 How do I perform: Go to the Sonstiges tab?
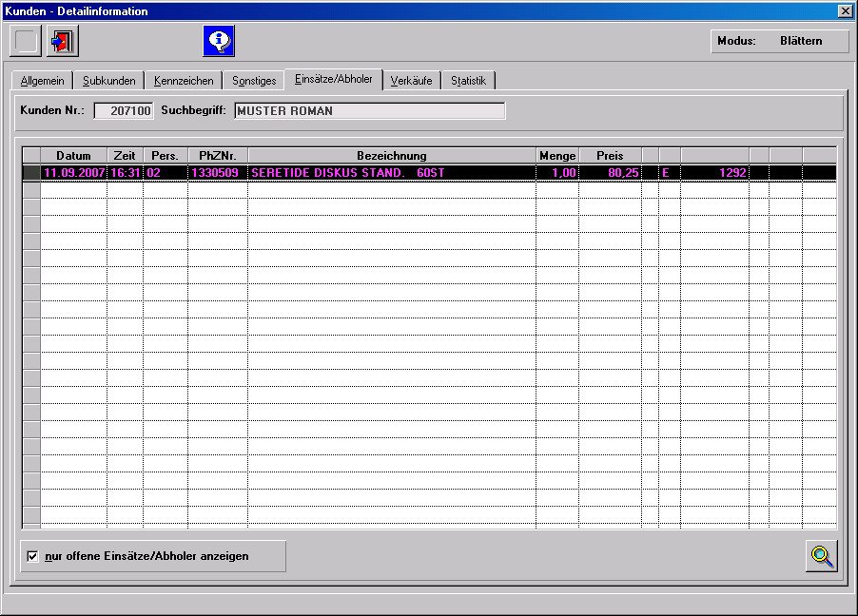(254, 81)
